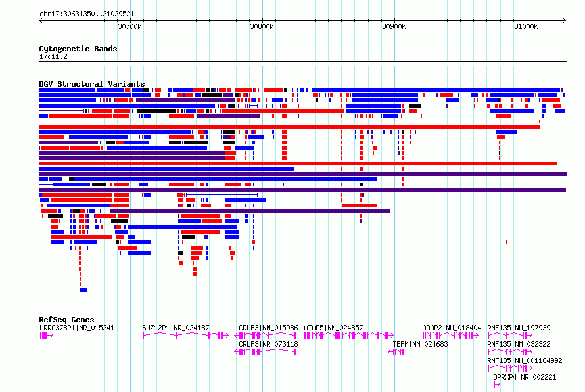The image size is (585, 392).
Task: Click the 31000k ruler tick label
Action: (x=526, y=26)
